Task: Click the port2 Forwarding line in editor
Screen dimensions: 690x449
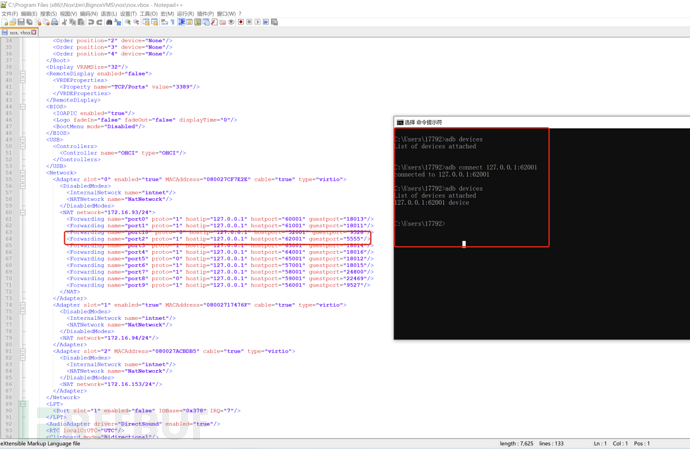Action: pyautogui.click(x=218, y=239)
